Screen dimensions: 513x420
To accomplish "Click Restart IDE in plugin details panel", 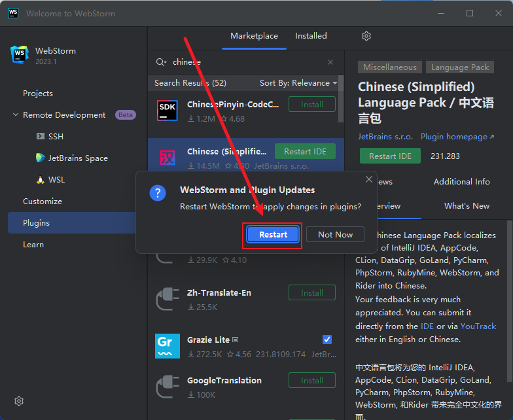I will point(390,156).
